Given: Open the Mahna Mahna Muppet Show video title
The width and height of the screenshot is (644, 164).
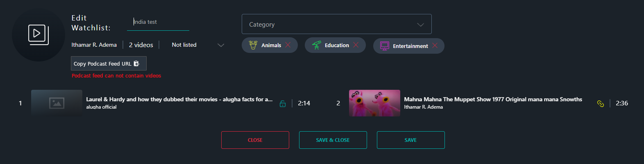Looking at the screenshot, I should pyautogui.click(x=493, y=99).
